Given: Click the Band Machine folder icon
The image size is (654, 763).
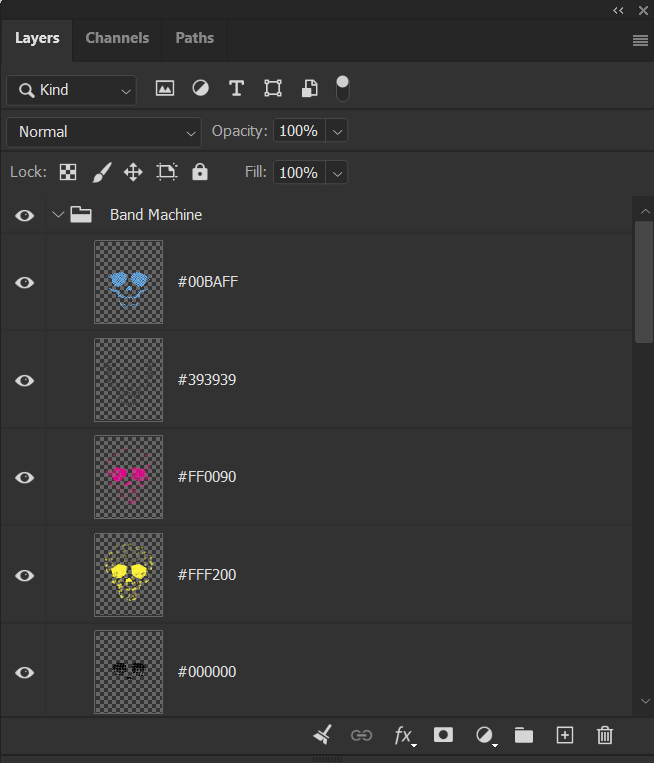Looking at the screenshot, I should (x=81, y=215).
